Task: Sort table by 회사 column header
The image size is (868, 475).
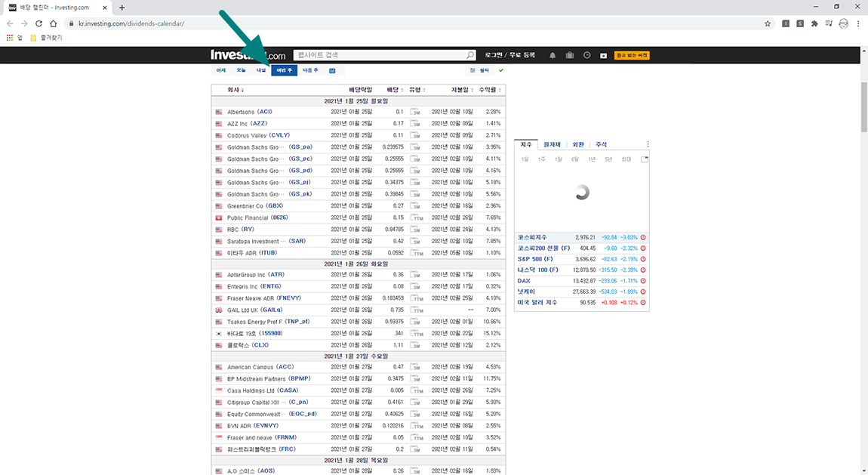Action: tap(235, 90)
